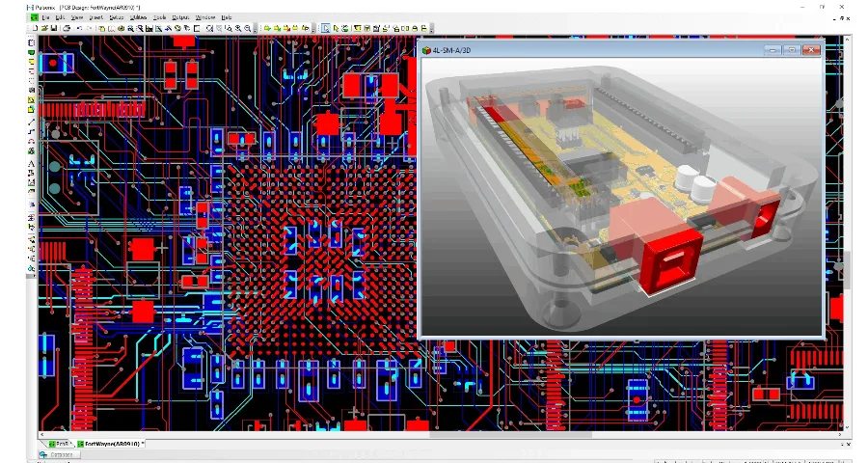The image size is (868, 463).
Task: Open the Database tab at bottom
Action: (x=61, y=454)
